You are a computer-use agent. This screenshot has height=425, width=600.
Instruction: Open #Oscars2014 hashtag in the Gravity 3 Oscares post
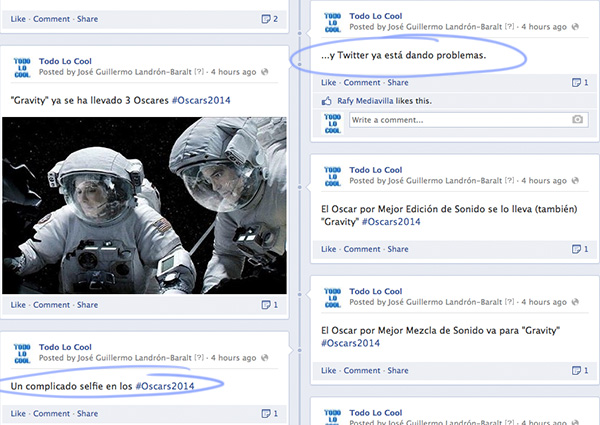tap(201, 101)
